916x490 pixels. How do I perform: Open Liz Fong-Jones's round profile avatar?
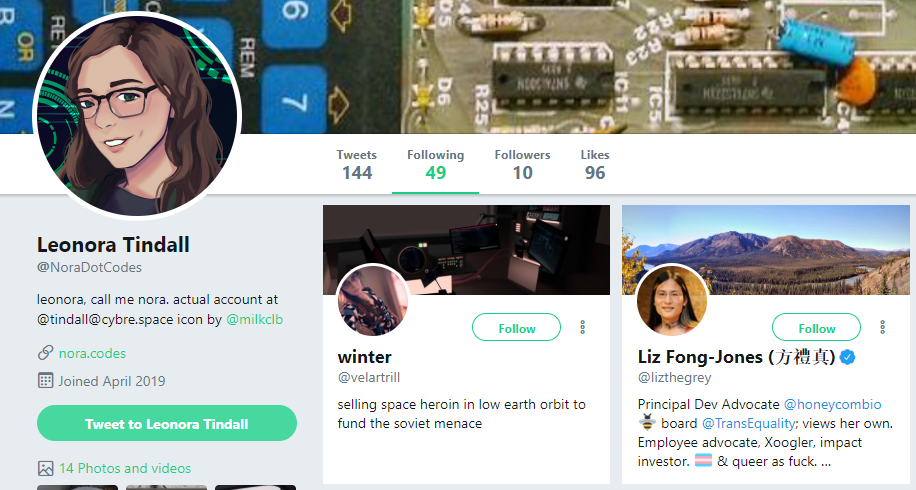pos(672,300)
